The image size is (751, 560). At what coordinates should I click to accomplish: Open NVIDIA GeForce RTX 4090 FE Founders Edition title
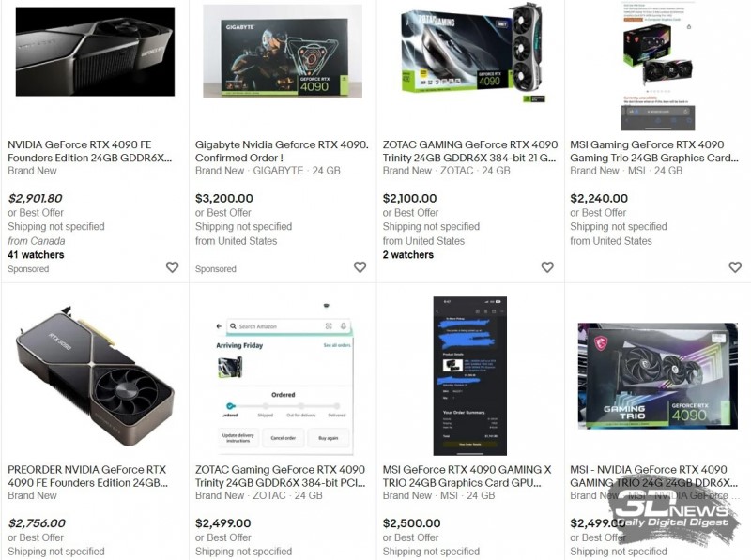(x=89, y=151)
